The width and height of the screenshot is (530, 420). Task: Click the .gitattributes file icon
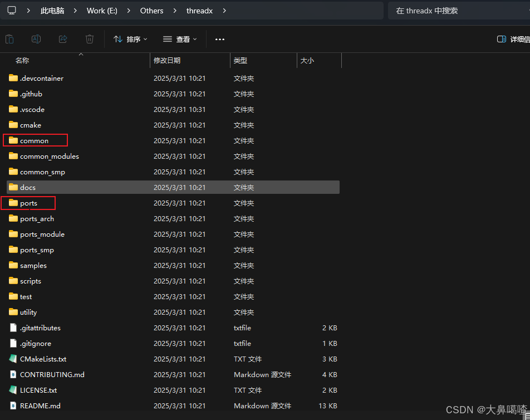(13, 328)
